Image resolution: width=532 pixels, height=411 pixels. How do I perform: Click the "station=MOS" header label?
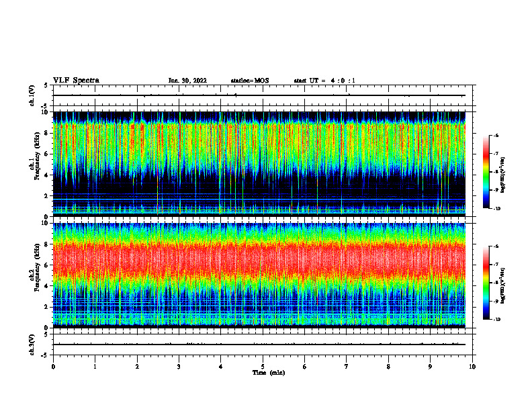pyautogui.click(x=250, y=81)
